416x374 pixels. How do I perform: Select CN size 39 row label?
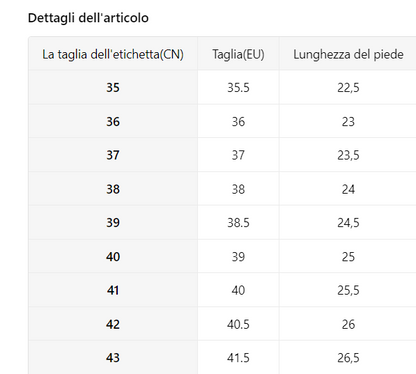coord(113,222)
